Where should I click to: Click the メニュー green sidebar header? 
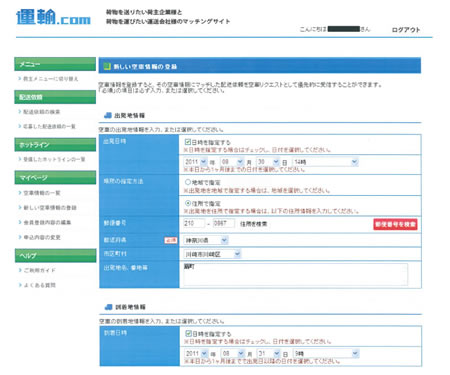[55, 64]
